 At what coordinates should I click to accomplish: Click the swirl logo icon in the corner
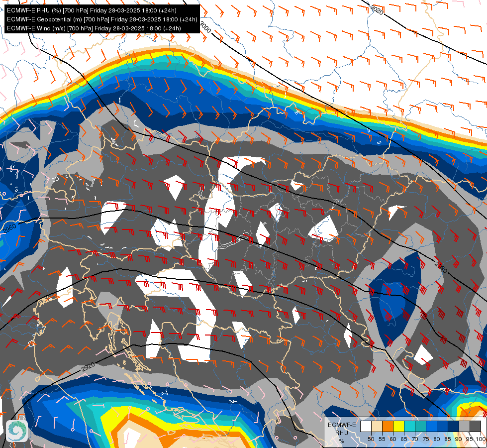point(17,431)
